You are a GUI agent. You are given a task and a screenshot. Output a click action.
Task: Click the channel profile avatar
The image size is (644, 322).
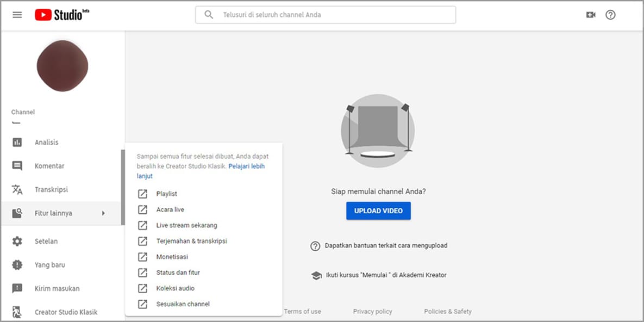click(x=62, y=66)
